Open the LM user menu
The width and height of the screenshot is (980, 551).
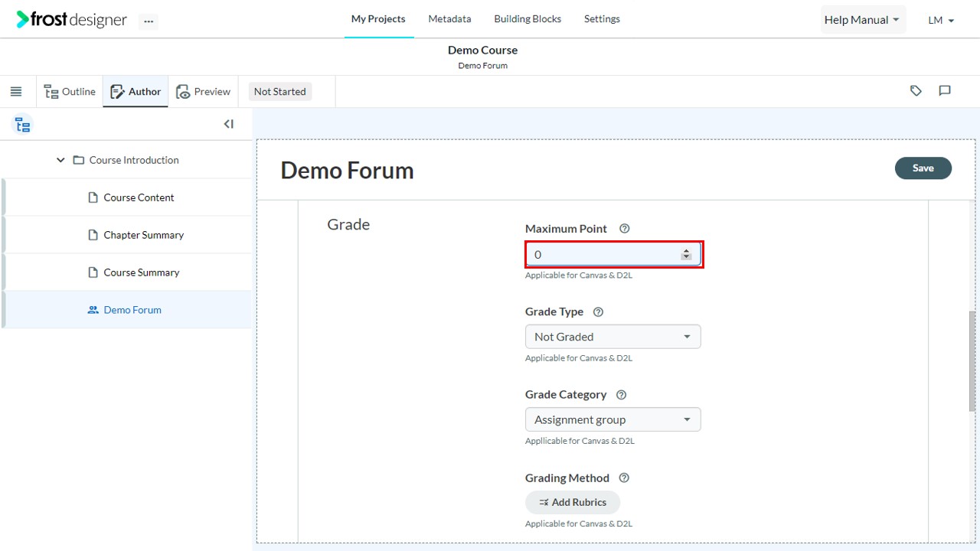(x=941, y=21)
